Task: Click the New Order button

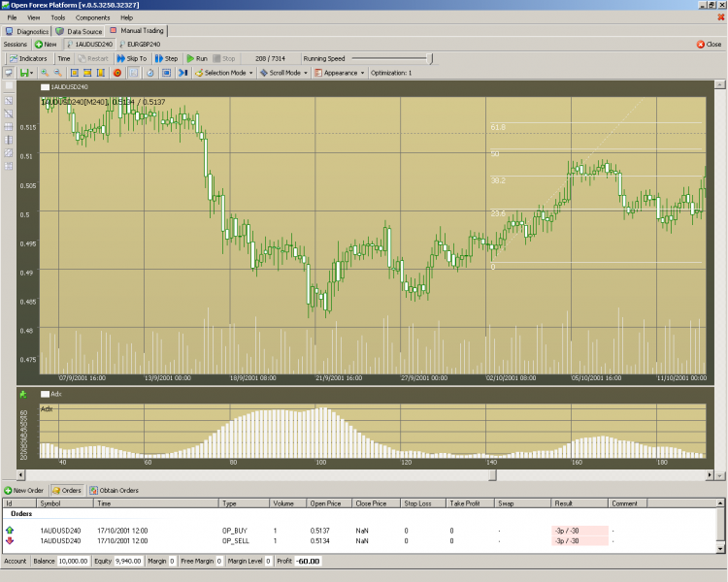Action: pyautogui.click(x=23, y=490)
